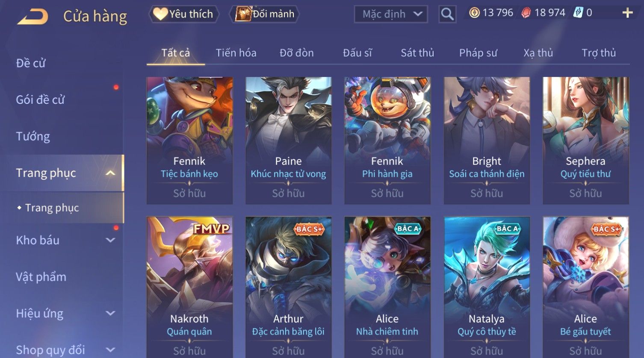Open the search magnifier icon
The image size is (644, 358).
click(x=447, y=14)
